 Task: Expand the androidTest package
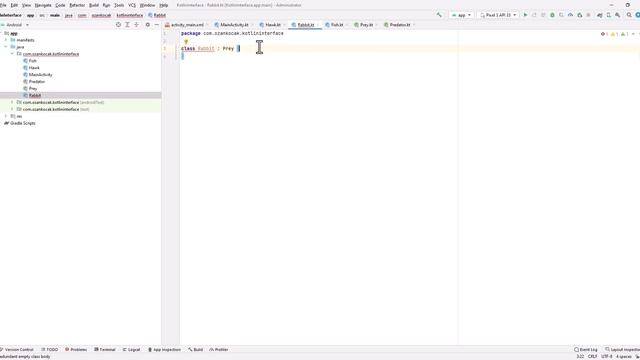12,102
